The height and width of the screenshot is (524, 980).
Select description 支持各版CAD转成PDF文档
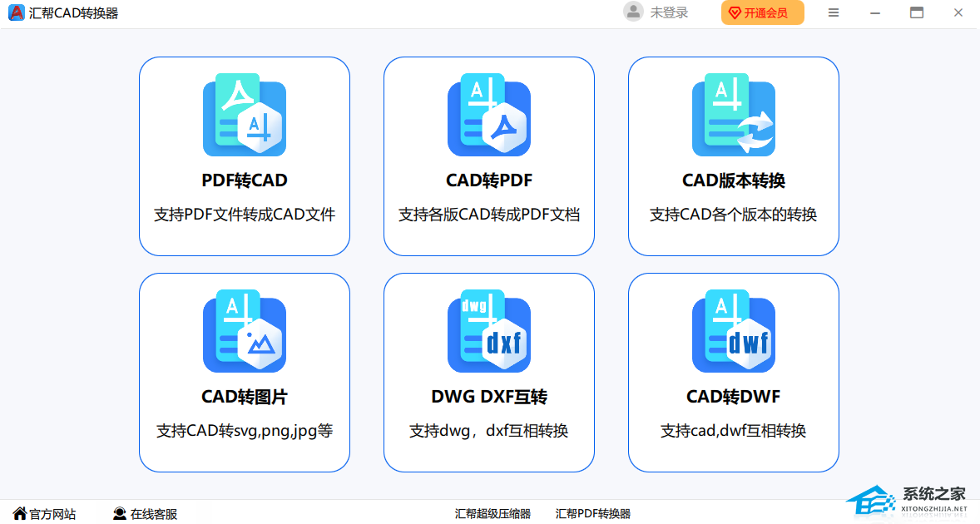point(488,215)
